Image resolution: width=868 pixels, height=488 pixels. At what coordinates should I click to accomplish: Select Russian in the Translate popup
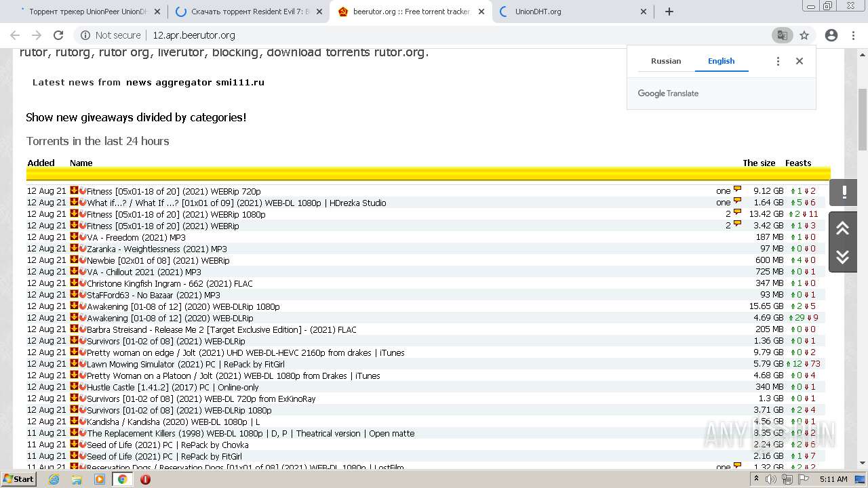click(666, 61)
